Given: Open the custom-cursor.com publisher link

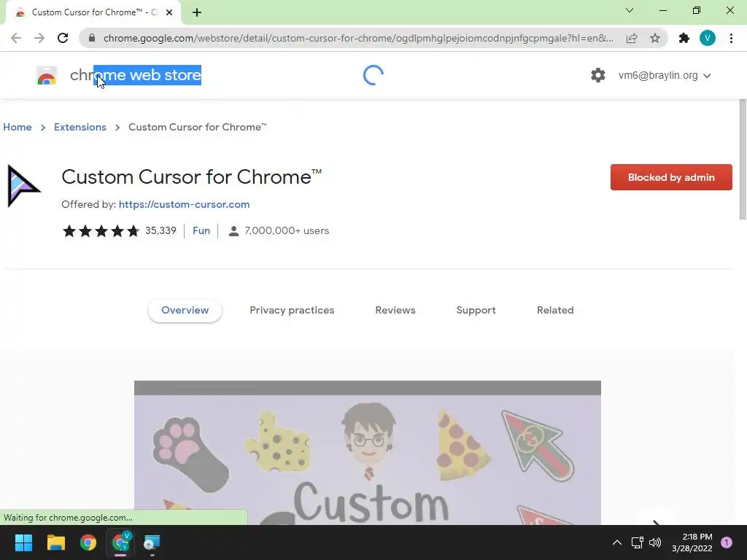Looking at the screenshot, I should 184,204.
